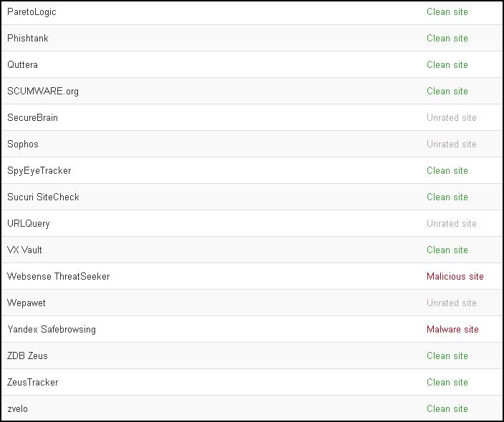Click SpyEyeTracker in the list
Screen dimensions: 504x422
click(x=39, y=170)
